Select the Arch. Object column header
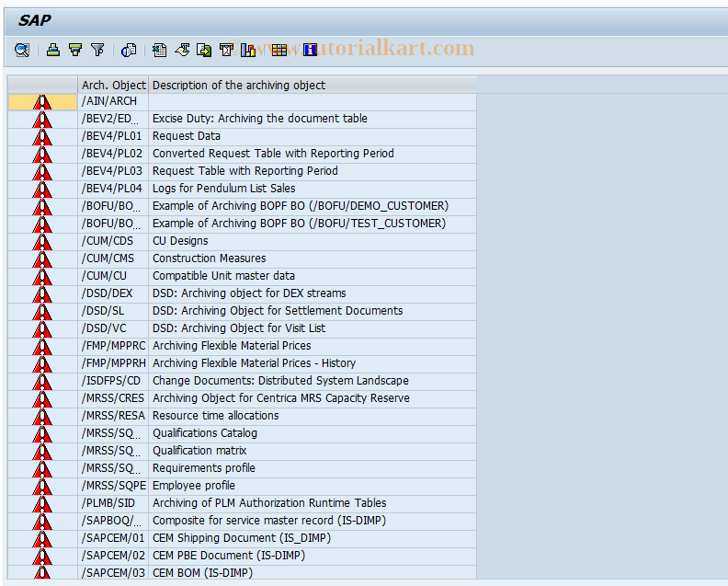The width and height of the screenshot is (728, 586). pos(113,85)
